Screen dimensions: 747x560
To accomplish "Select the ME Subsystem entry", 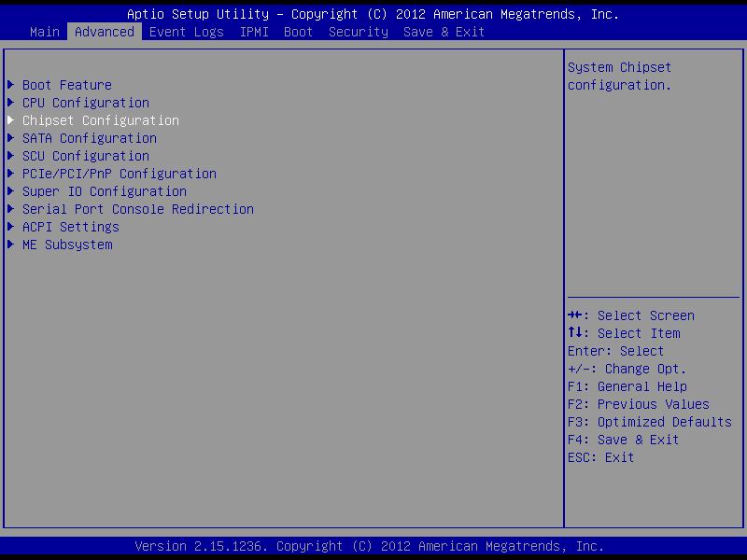I will click(x=66, y=245).
